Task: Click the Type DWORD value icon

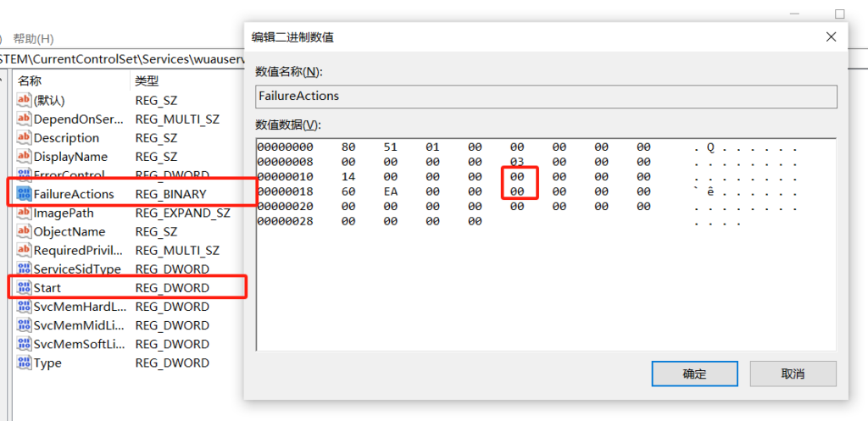Action: [x=24, y=363]
